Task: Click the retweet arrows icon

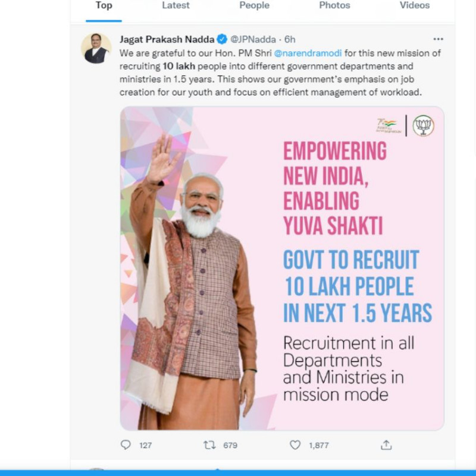Action: (x=209, y=444)
